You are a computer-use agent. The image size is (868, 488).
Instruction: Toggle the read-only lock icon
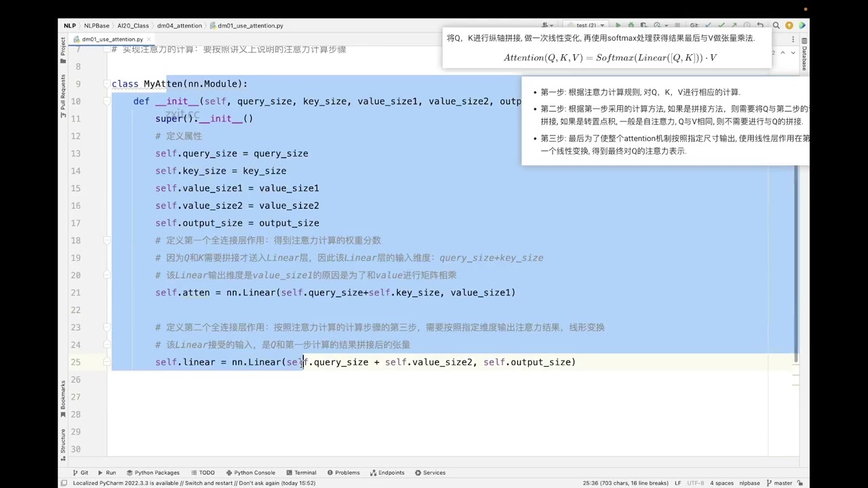coord(801,483)
